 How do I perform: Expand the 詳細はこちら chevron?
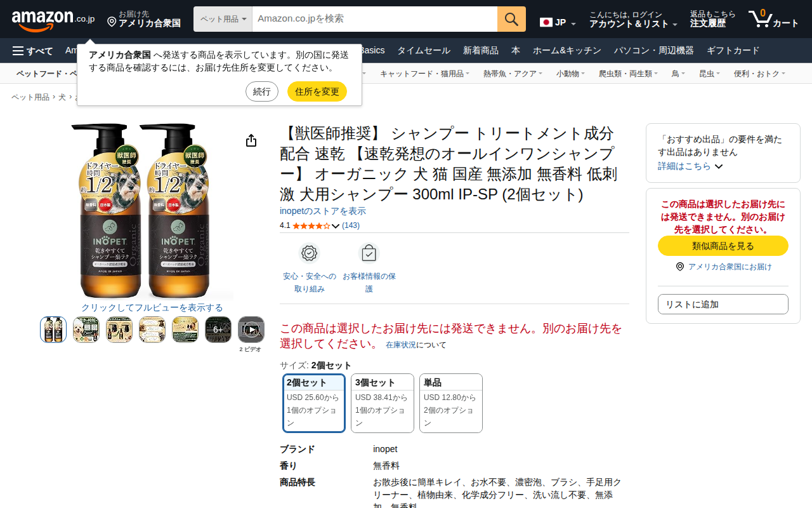click(719, 166)
